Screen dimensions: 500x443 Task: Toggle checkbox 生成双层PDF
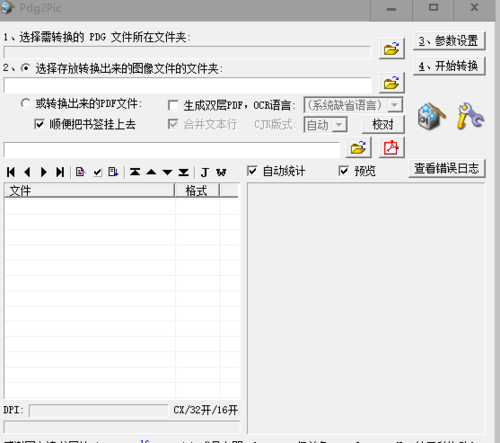pos(173,105)
